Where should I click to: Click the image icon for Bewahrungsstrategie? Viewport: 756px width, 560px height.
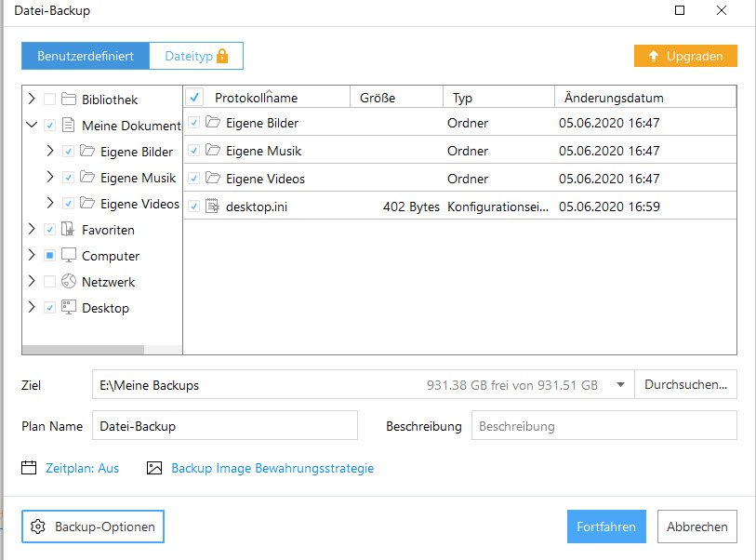click(x=154, y=468)
